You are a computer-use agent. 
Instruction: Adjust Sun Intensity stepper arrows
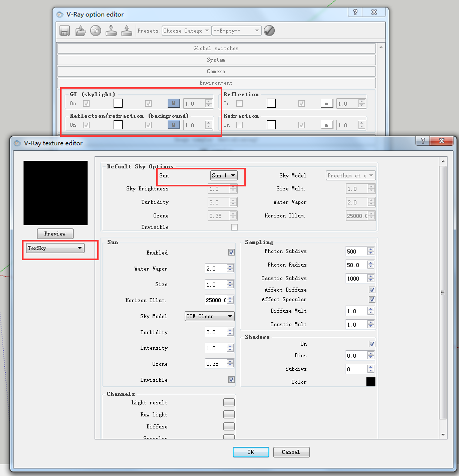[230, 348]
